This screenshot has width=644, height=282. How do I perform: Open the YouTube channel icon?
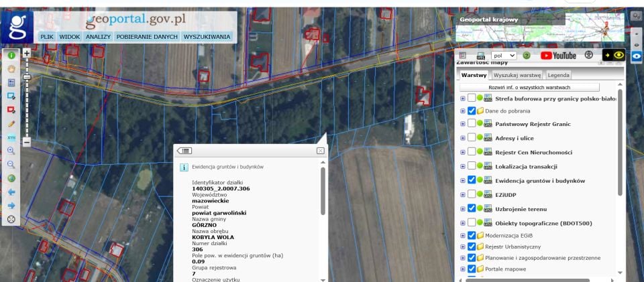[x=559, y=56]
